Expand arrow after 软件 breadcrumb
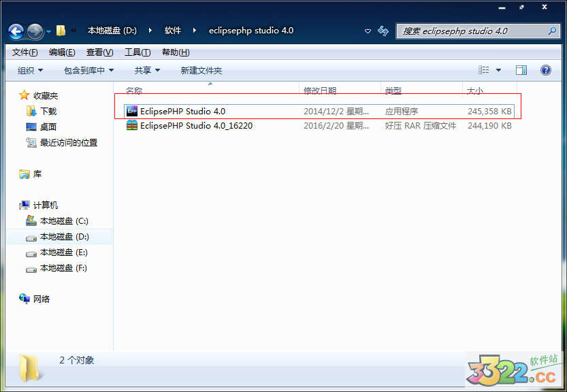This screenshot has height=392, width=567. click(x=195, y=31)
